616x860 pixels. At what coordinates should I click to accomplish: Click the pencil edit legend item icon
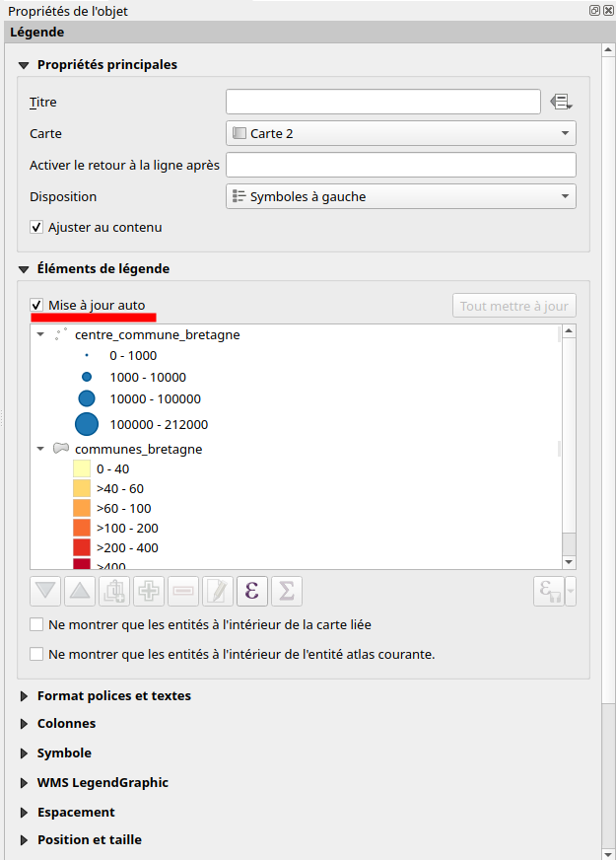218,591
